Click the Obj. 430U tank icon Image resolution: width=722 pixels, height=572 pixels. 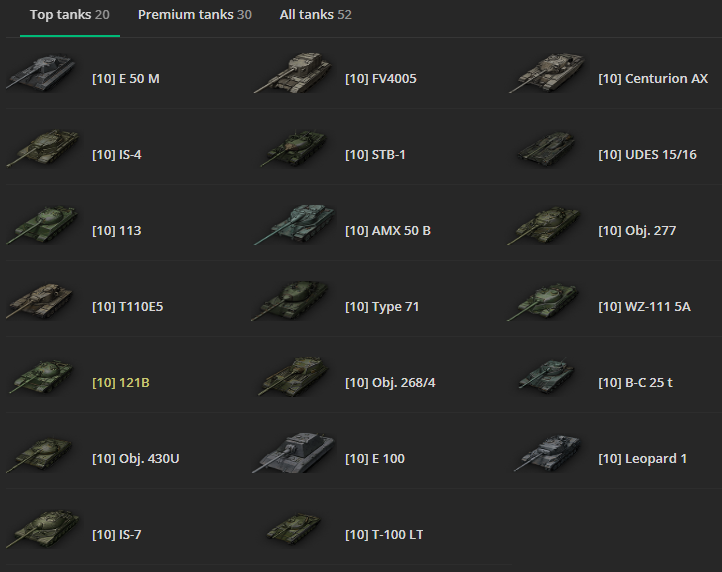[40, 454]
